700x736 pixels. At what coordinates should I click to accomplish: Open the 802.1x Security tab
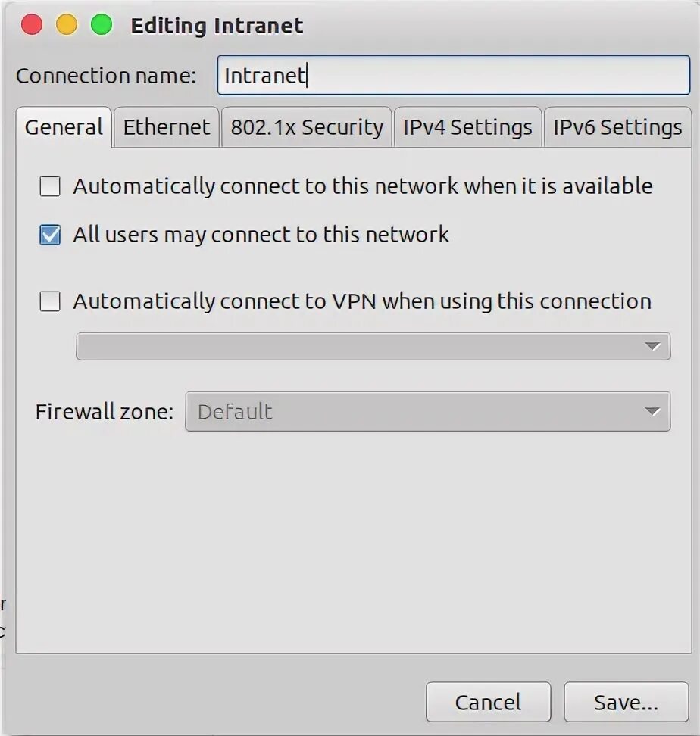(x=307, y=127)
